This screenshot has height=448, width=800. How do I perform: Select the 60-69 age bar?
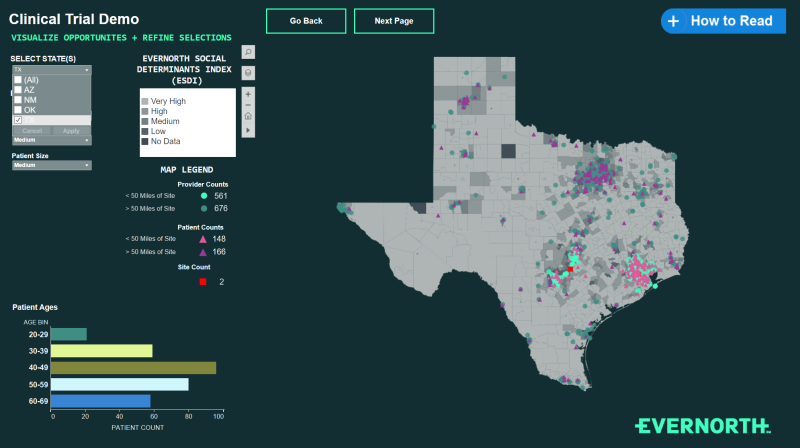(101, 401)
